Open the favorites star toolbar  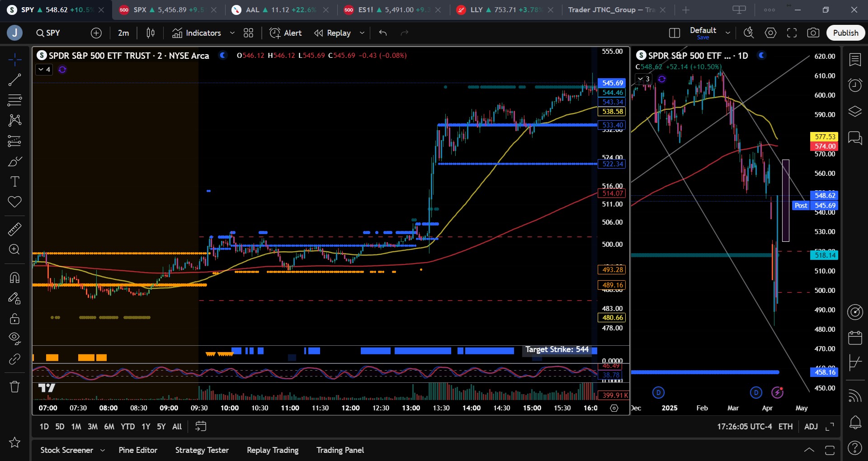14,442
